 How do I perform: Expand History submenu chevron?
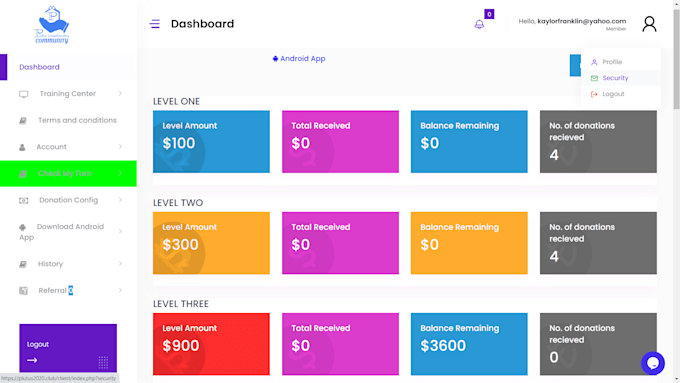120,264
